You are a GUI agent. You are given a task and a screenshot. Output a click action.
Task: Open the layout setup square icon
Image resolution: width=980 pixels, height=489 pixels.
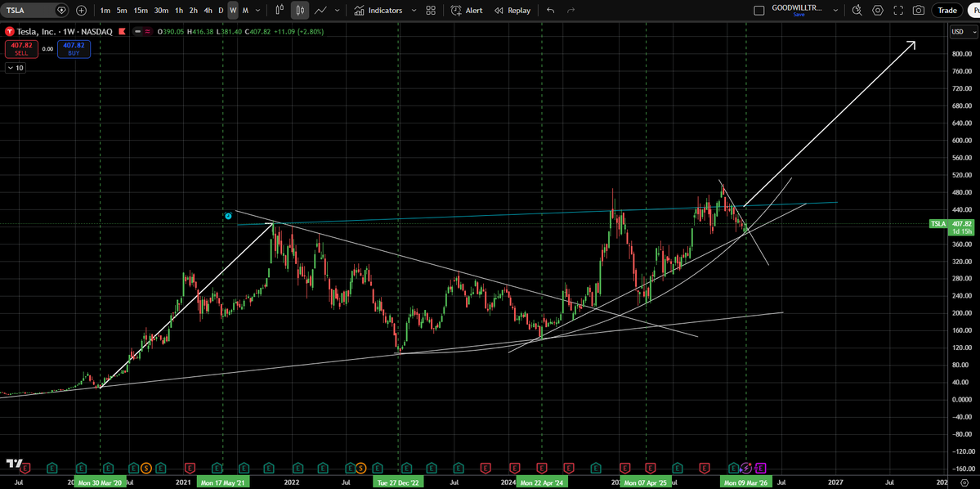click(759, 10)
